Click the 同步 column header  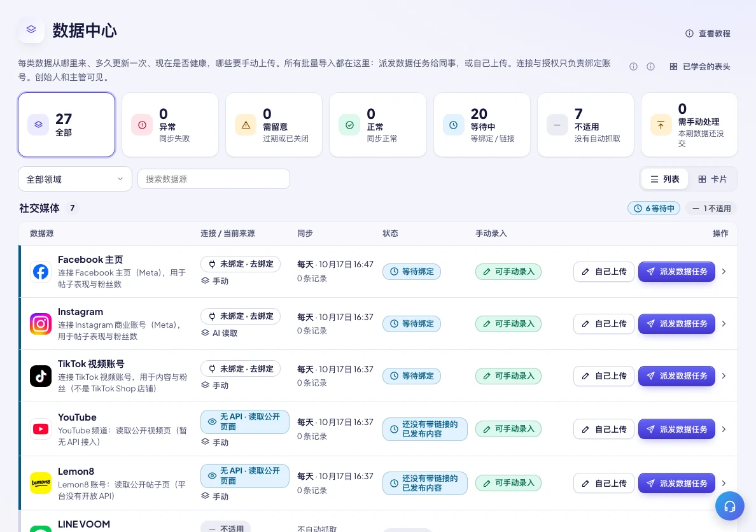tap(305, 234)
